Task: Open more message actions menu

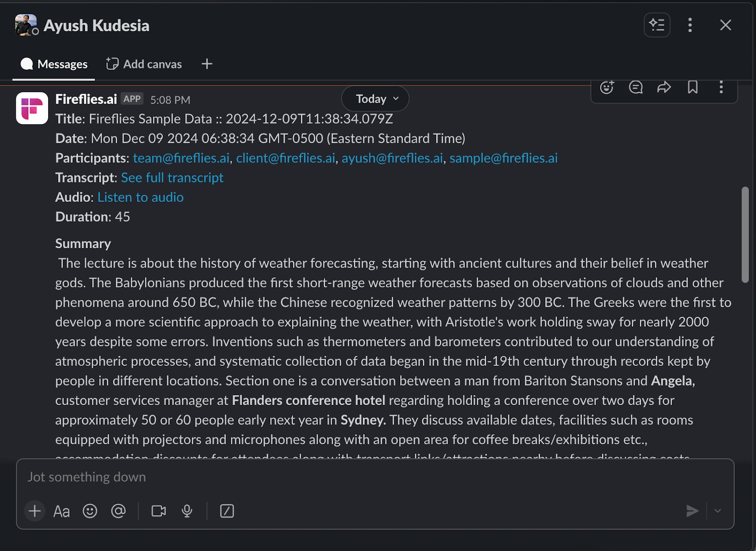Action: [721, 87]
